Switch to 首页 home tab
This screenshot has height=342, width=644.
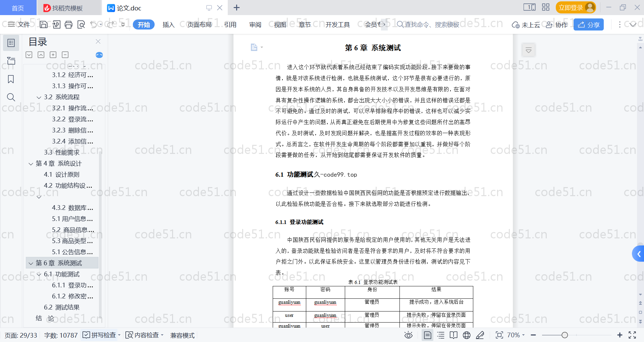pos(18,8)
